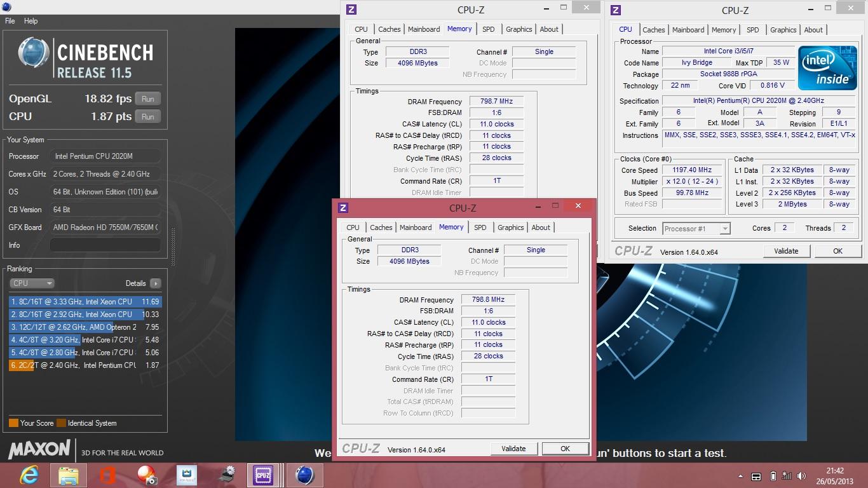Run the CPU benchmark test

click(x=148, y=117)
